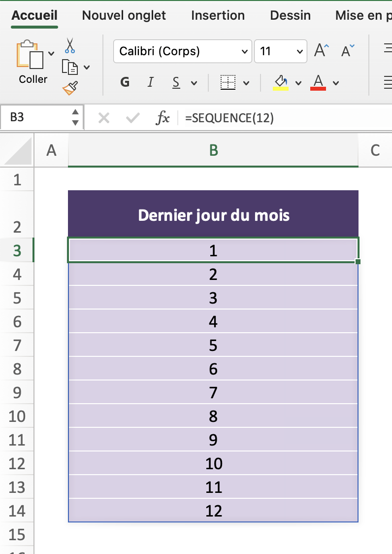Select the cell containing 8
392x554 pixels.
213,416
